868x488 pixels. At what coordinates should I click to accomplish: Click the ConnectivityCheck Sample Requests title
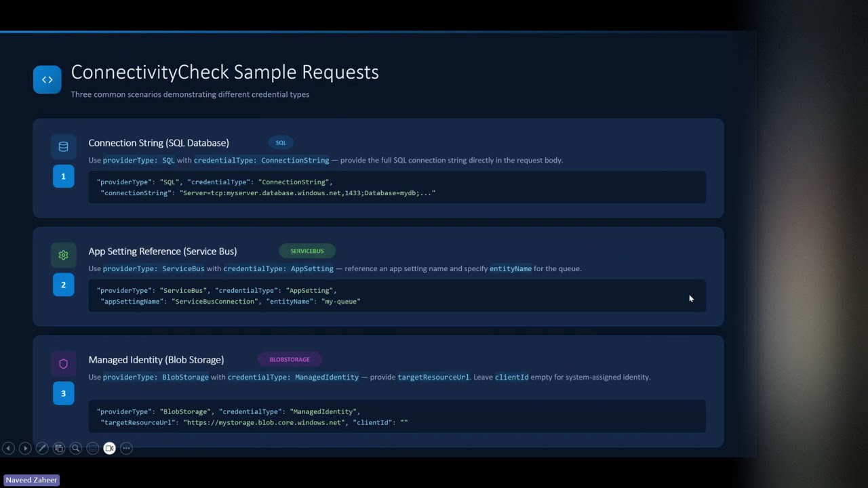224,72
